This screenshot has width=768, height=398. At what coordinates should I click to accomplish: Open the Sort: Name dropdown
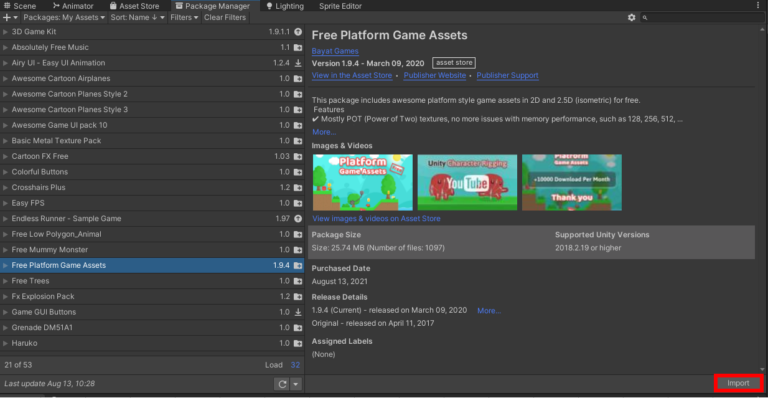coord(137,17)
